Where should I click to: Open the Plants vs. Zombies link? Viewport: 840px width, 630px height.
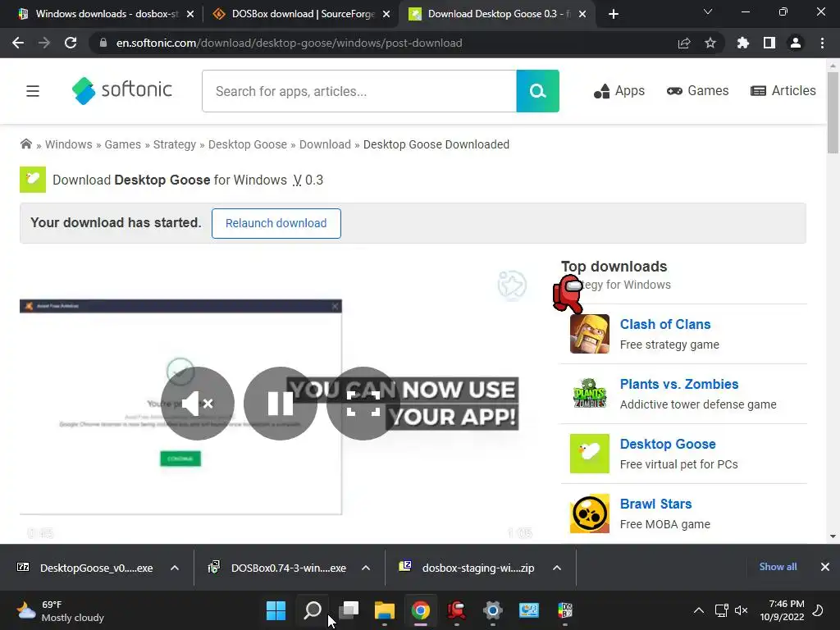pyautogui.click(x=678, y=384)
